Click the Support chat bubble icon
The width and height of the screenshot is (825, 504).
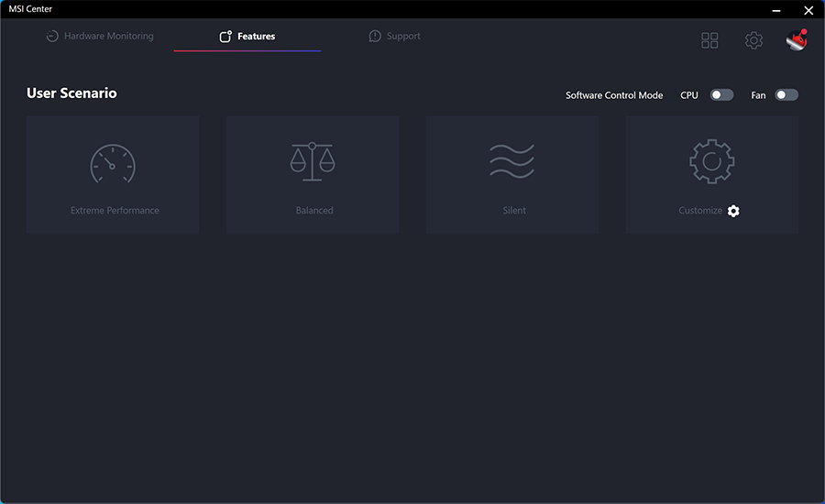[375, 36]
